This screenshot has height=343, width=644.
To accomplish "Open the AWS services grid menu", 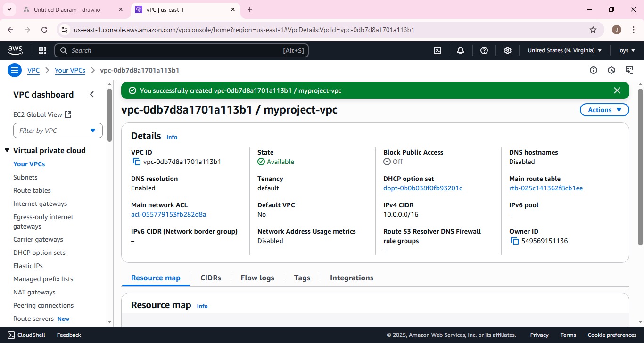I will click(42, 50).
